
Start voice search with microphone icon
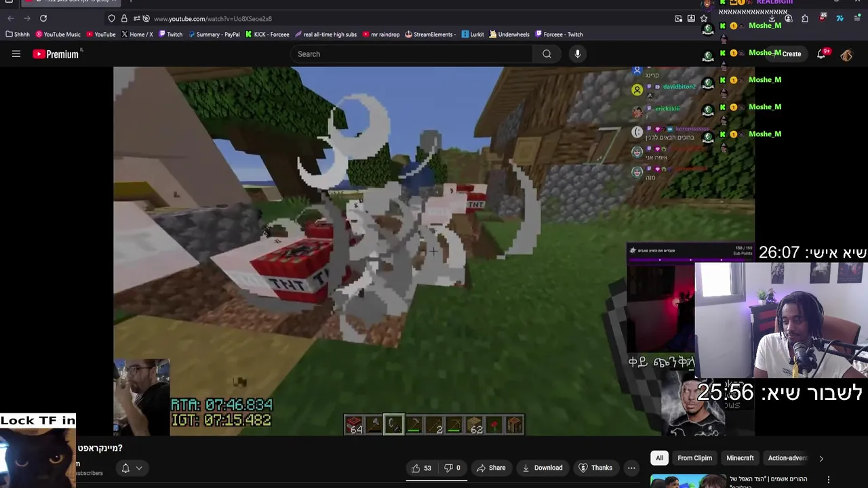578,54
